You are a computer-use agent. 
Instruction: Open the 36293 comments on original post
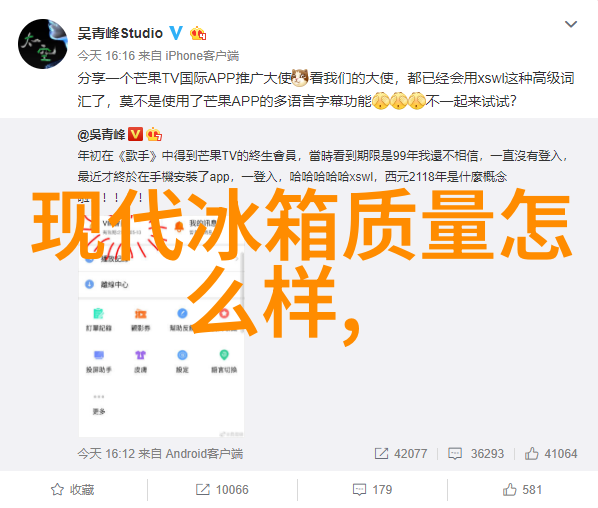coord(476,453)
